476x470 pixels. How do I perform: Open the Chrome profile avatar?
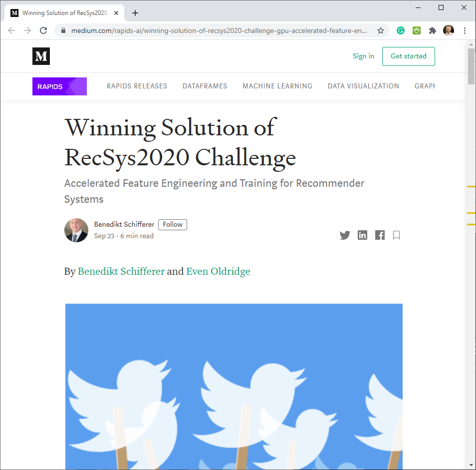(449, 30)
